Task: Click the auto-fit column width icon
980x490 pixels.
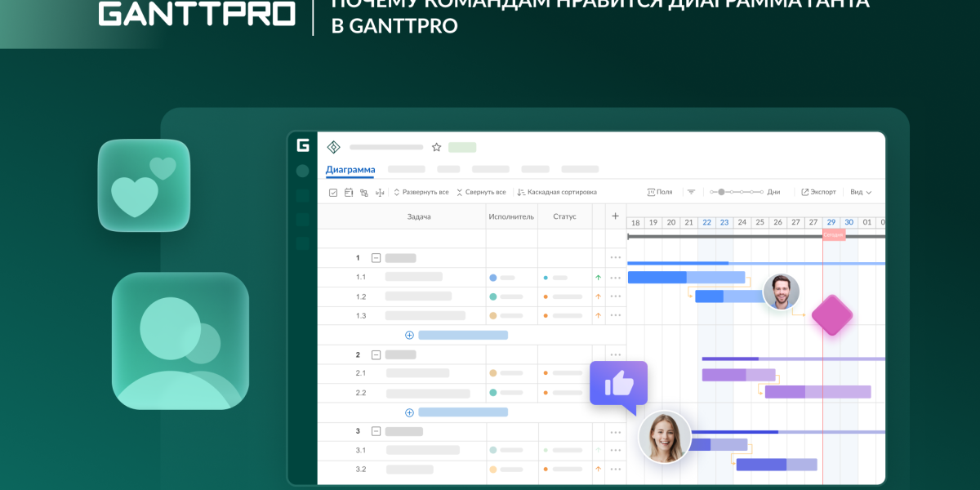Action: point(379,193)
